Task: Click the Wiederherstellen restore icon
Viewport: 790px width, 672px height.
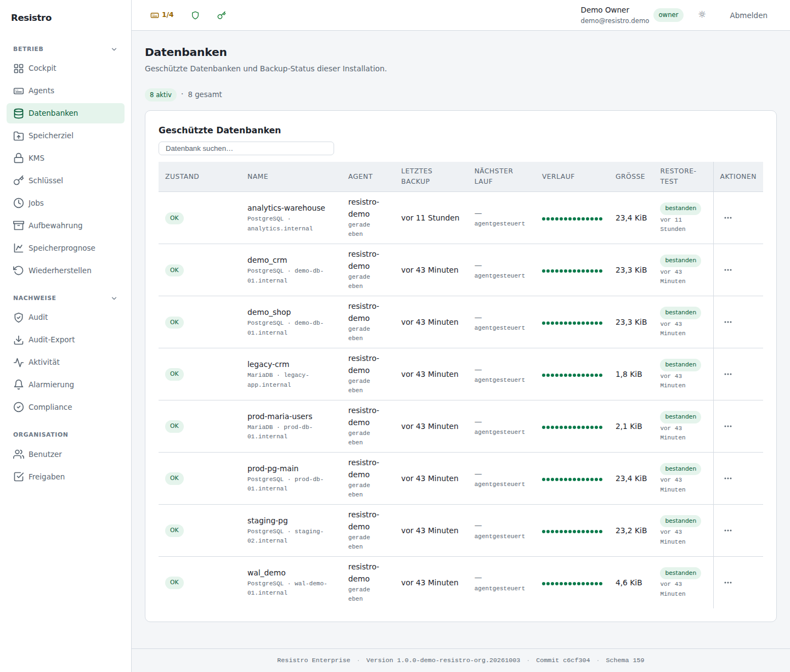Action: point(19,271)
